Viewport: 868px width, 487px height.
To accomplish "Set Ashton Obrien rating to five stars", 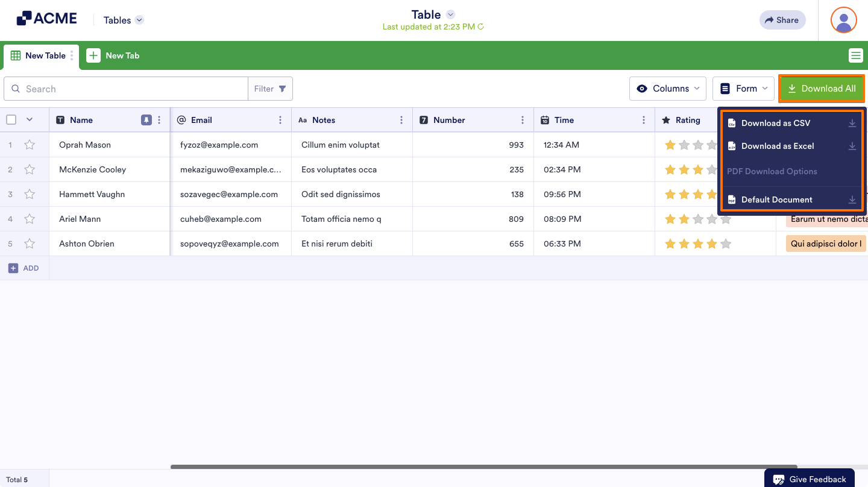I will click(726, 243).
